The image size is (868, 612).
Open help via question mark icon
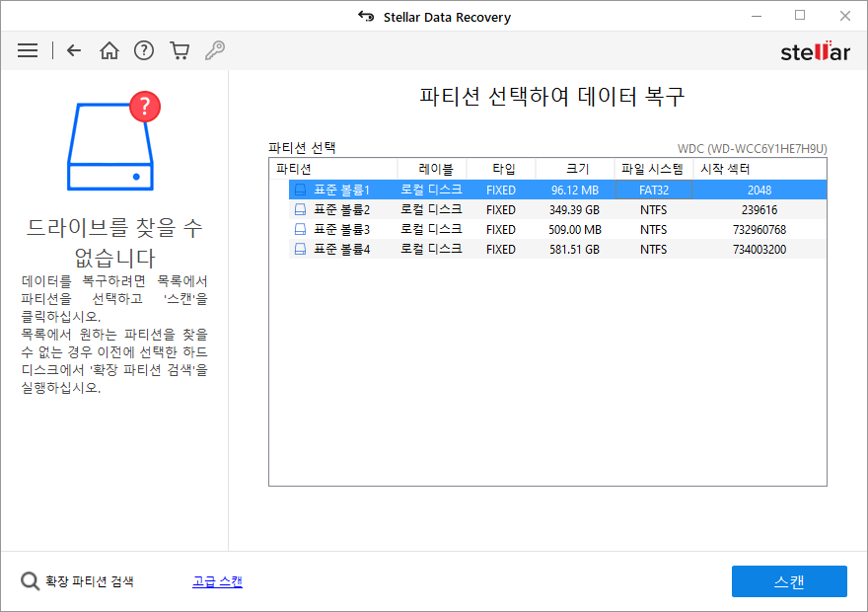tap(144, 51)
